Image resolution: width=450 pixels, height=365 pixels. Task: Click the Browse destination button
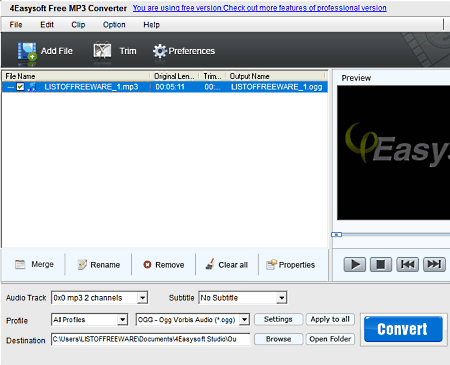pos(278,339)
